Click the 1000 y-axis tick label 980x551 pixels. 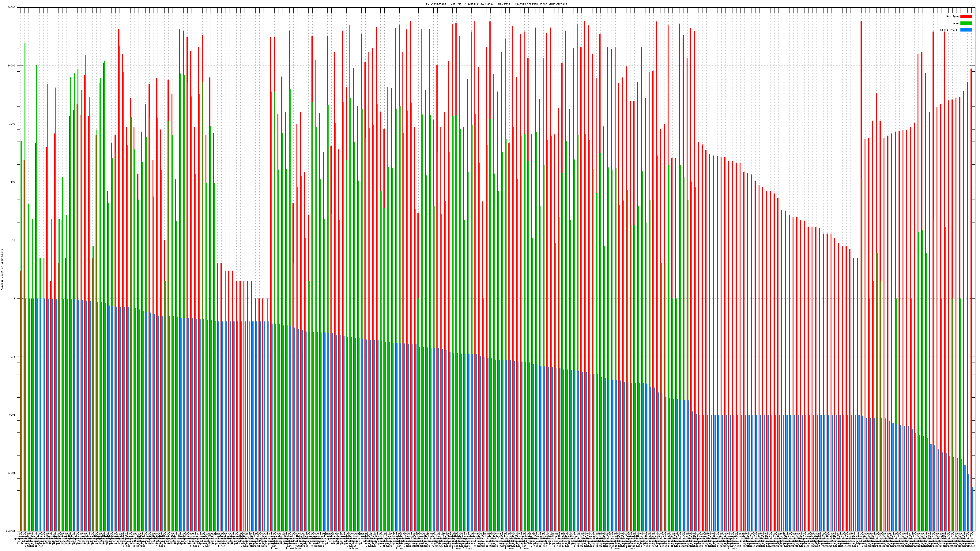pyautogui.click(x=13, y=124)
